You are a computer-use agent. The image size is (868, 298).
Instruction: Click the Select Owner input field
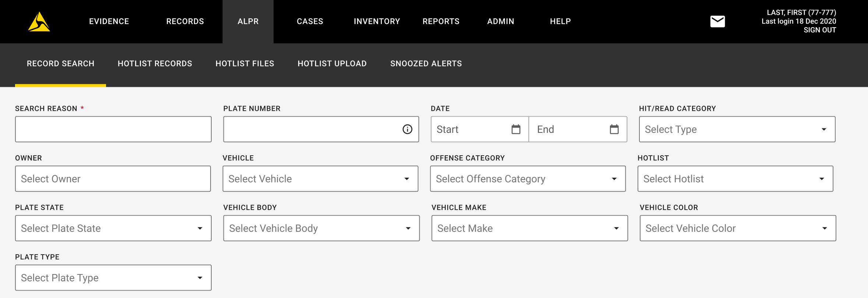[113, 179]
